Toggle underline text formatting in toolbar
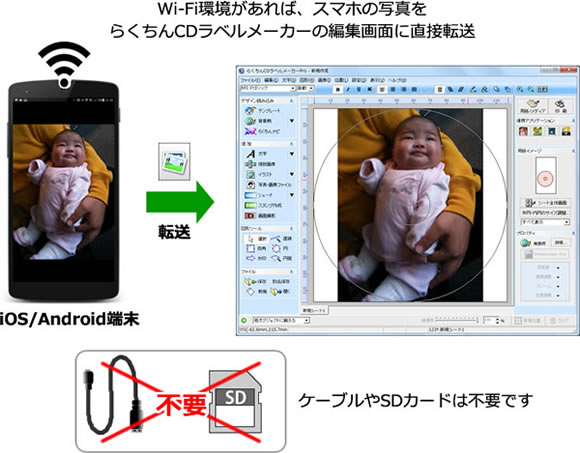 (x=358, y=89)
